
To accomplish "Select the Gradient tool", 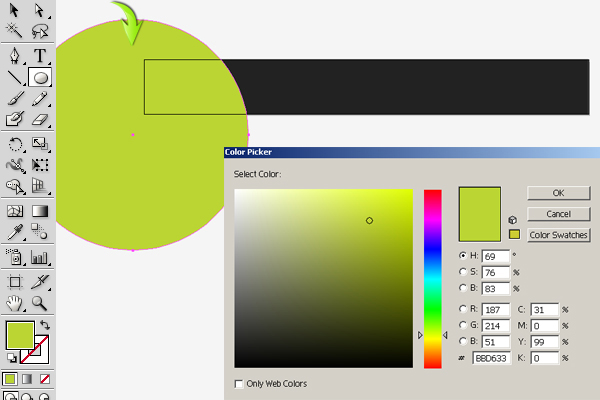I will click(40, 211).
